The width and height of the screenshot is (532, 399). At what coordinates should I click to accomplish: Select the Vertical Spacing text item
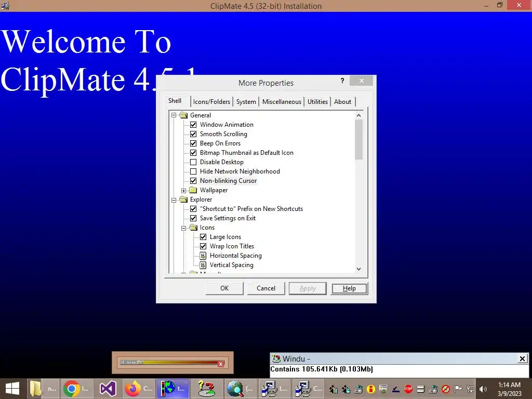(x=231, y=265)
